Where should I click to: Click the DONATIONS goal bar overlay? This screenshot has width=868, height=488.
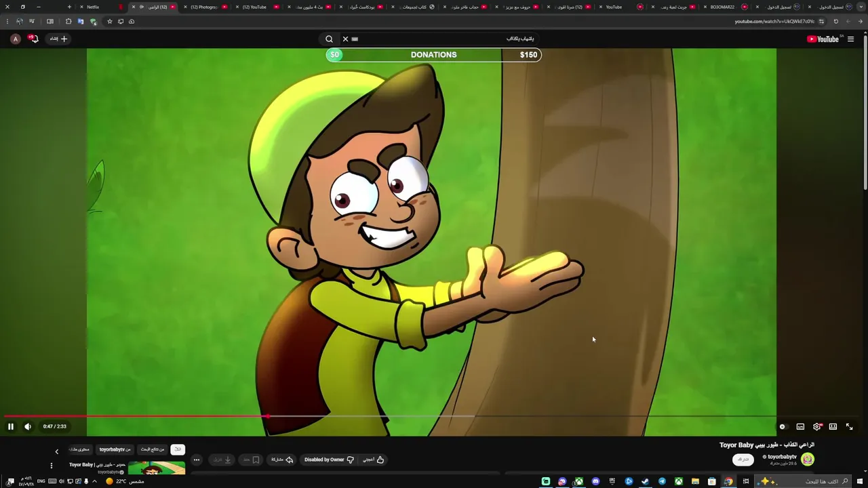[434, 55]
